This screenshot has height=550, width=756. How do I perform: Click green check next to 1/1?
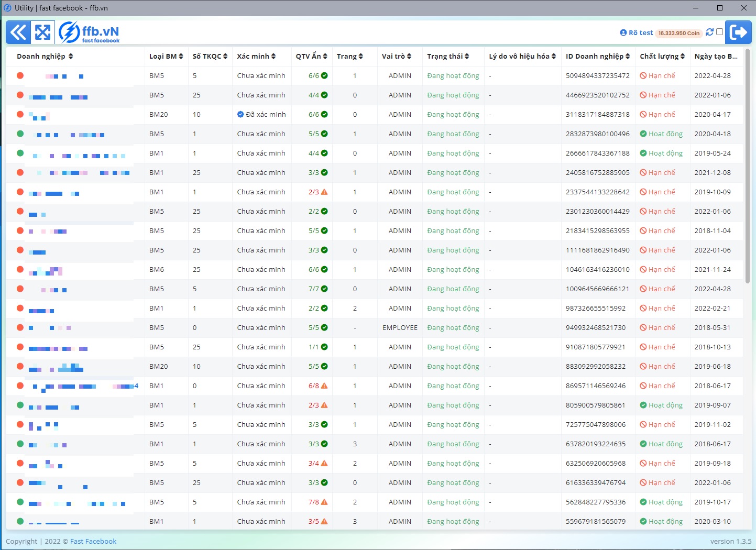[324, 347]
